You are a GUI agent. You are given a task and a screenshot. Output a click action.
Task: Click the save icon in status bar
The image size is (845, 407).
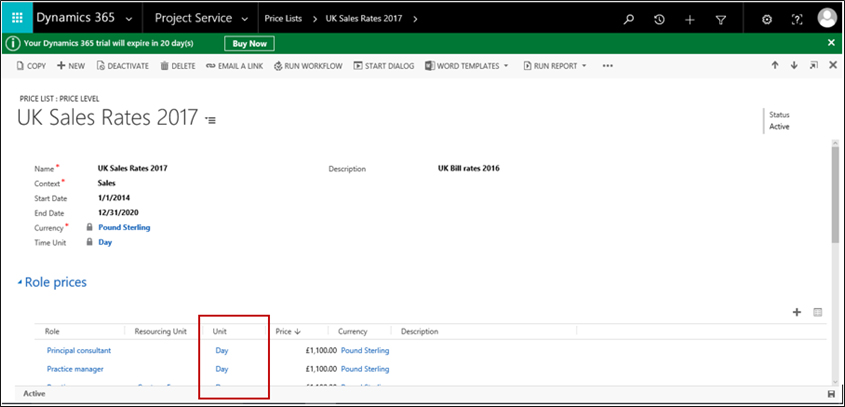831,394
